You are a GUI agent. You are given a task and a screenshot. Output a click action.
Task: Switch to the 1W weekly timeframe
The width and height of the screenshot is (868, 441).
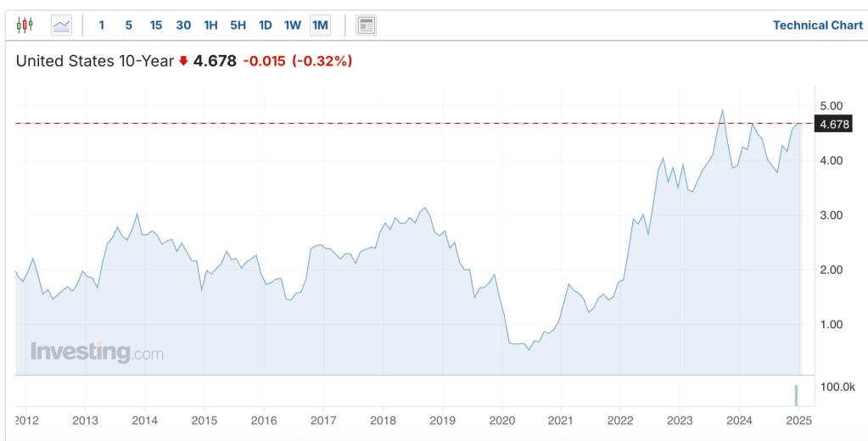tap(292, 25)
